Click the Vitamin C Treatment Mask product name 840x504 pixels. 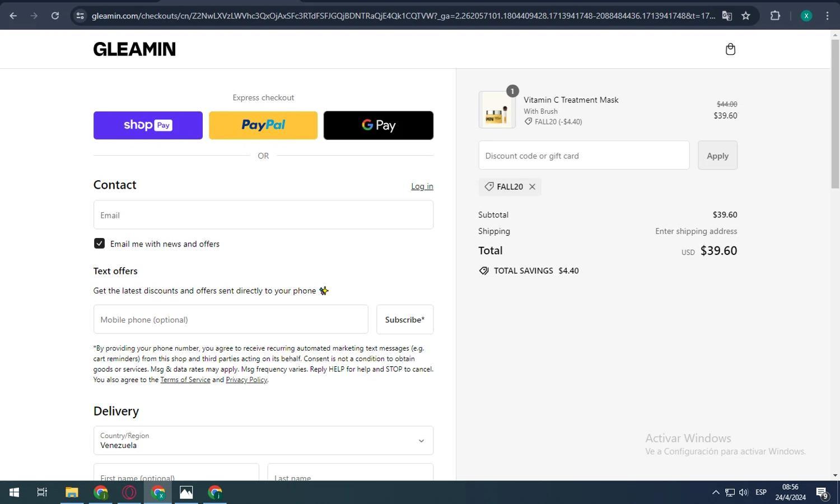click(571, 100)
